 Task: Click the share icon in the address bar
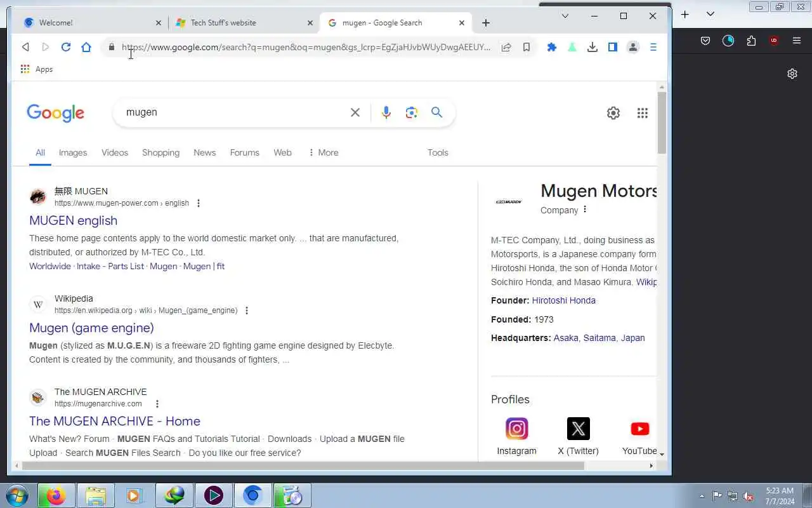pyautogui.click(x=506, y=47)
